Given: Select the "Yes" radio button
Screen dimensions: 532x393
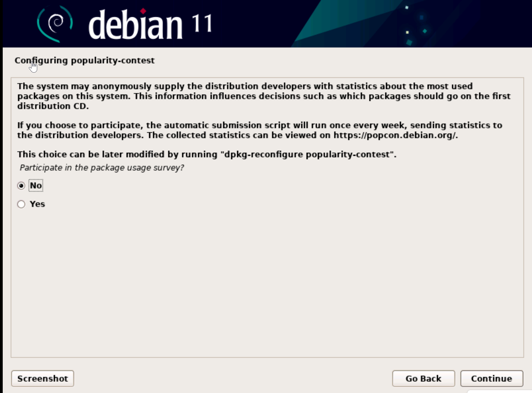Looking at the screenshot, I should pos(21,204).
